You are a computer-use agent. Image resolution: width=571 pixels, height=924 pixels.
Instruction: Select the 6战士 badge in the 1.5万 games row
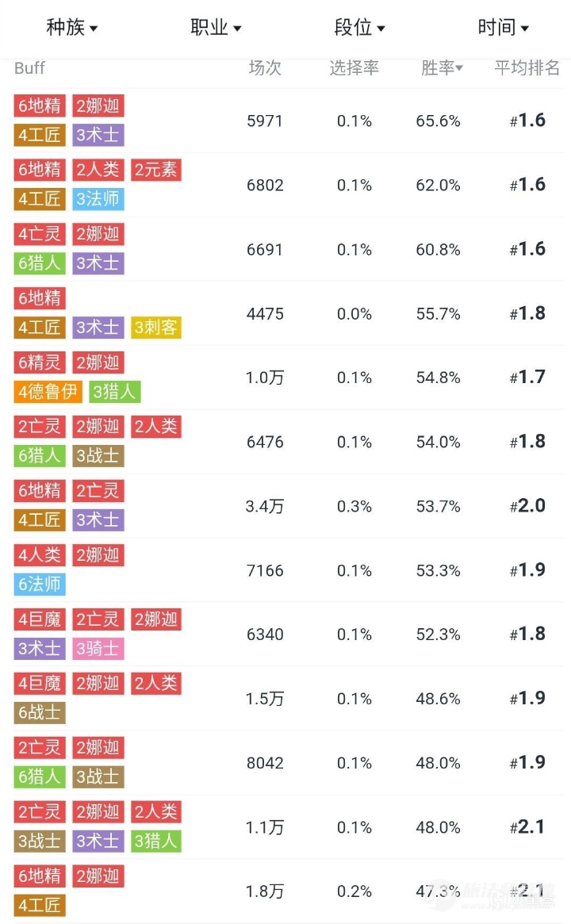tap(39, 714)
